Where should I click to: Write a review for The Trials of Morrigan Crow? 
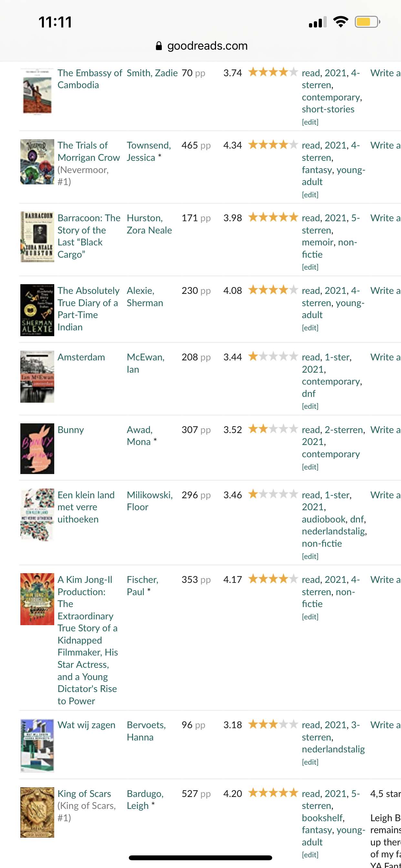pos(386,145)
